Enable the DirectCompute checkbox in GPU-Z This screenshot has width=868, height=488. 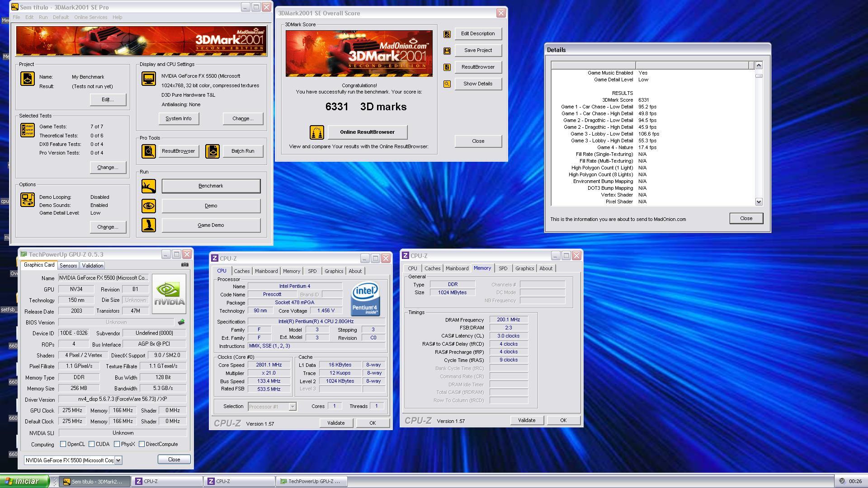(142, 444)
